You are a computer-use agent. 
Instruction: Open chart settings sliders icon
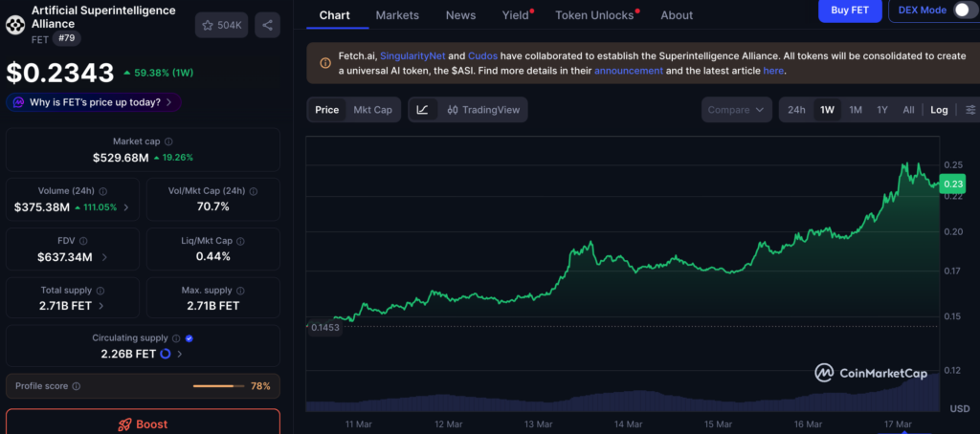coord(970,110)
